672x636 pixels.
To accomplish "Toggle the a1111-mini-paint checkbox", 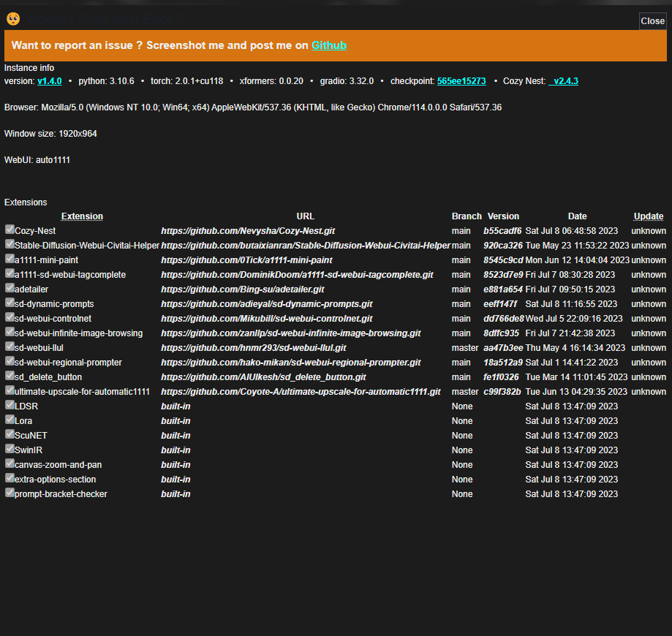I will (10, 259).
